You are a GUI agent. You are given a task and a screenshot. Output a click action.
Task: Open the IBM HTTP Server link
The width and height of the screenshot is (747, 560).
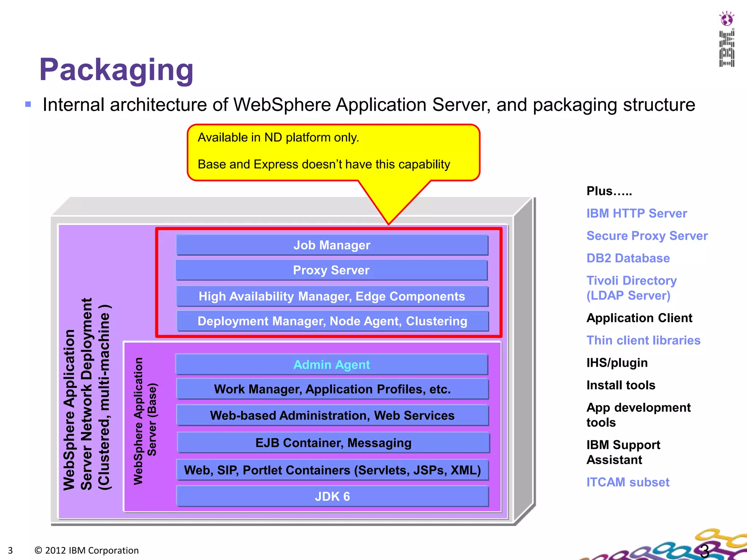[636, 213]
